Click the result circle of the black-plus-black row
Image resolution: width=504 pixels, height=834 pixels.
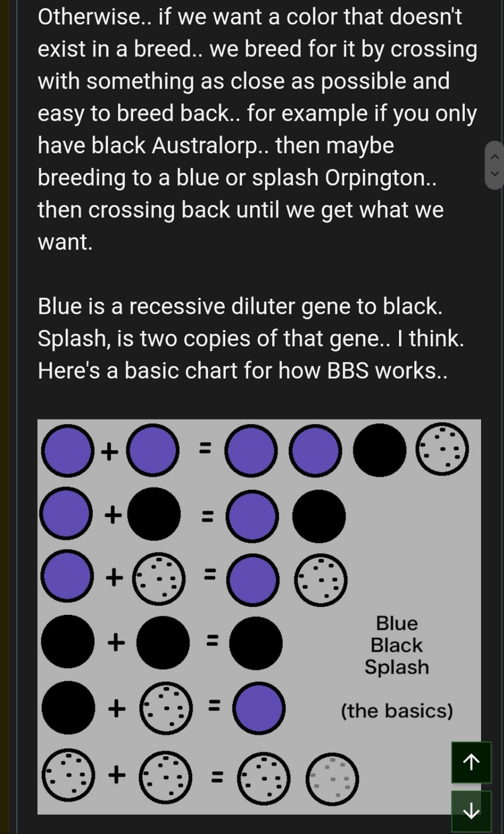tap(256, 643)
